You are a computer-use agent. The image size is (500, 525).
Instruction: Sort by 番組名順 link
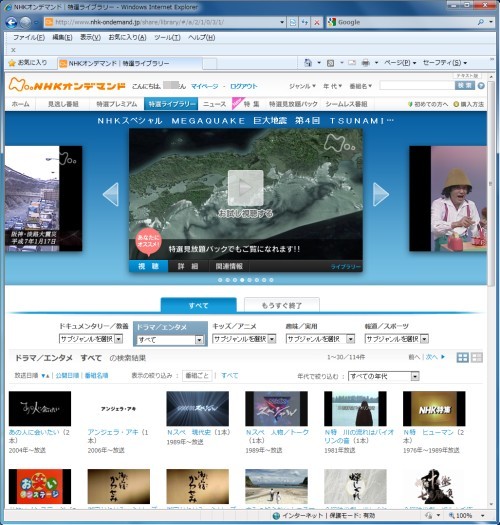click(x=96, y=376)
